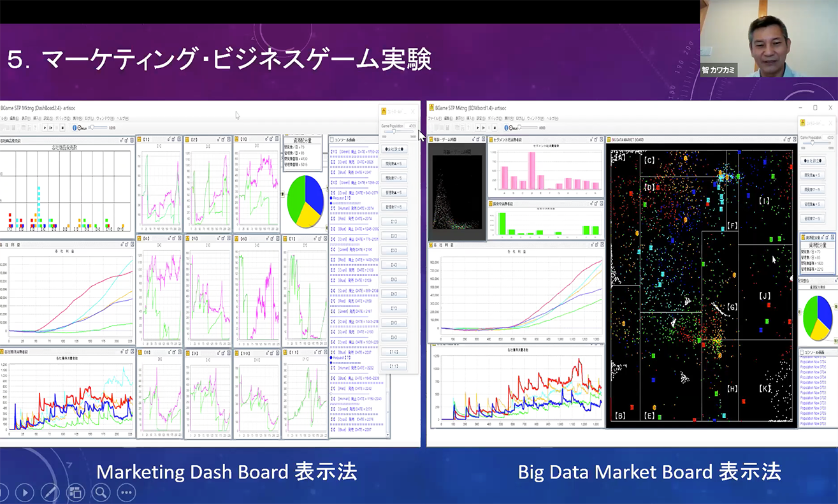Click the 【1】 button in left control panel
The height and width of the screenshot is (504, 838).
click(x=394, y=221)
